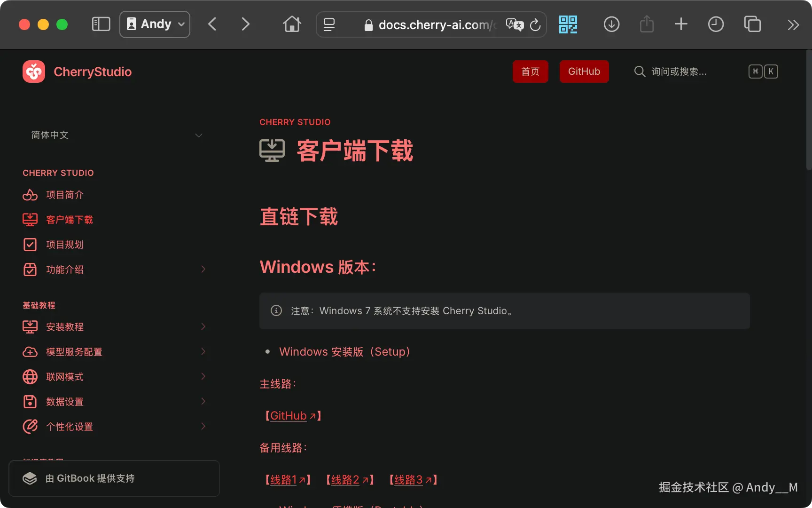812x508 pixels.
Task: Open a new tab
Action: (x=681, y=24)
